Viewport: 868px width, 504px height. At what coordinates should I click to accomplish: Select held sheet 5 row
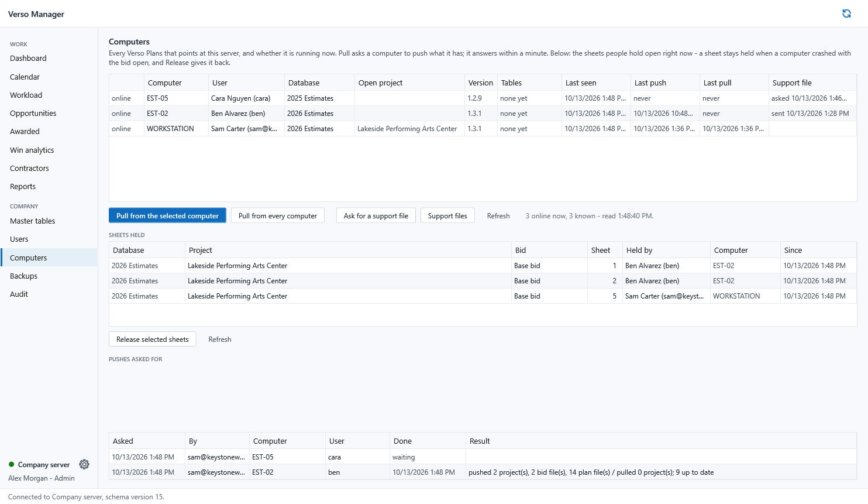pyautogui.click(x=483, y=296)
